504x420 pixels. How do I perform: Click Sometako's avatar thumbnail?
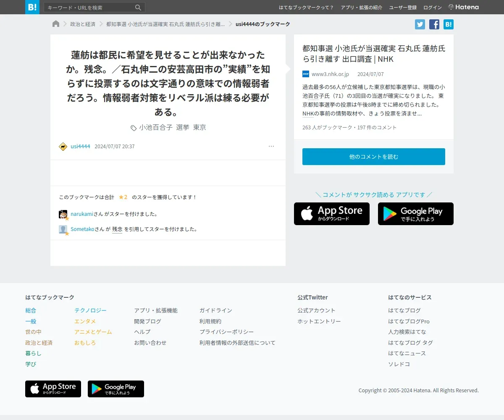[63, 229]
